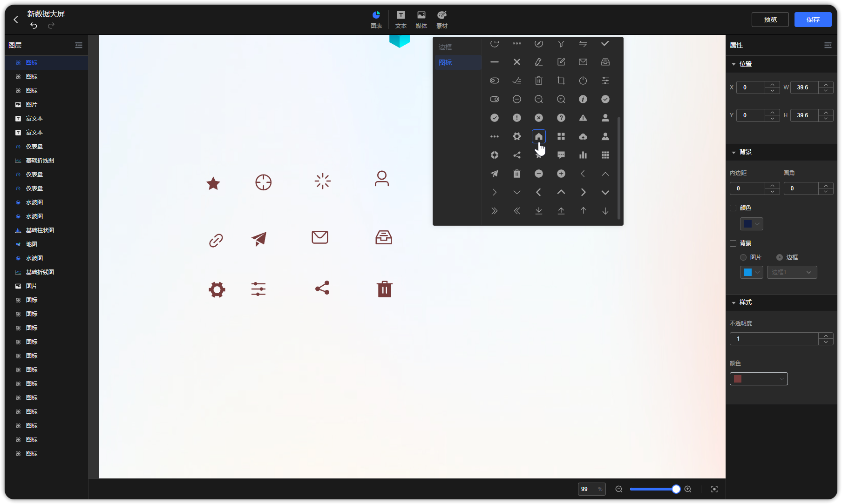The image size is (842, 504).
Task: Click the 不透明度 input field
Action: (x=774, y=339)
